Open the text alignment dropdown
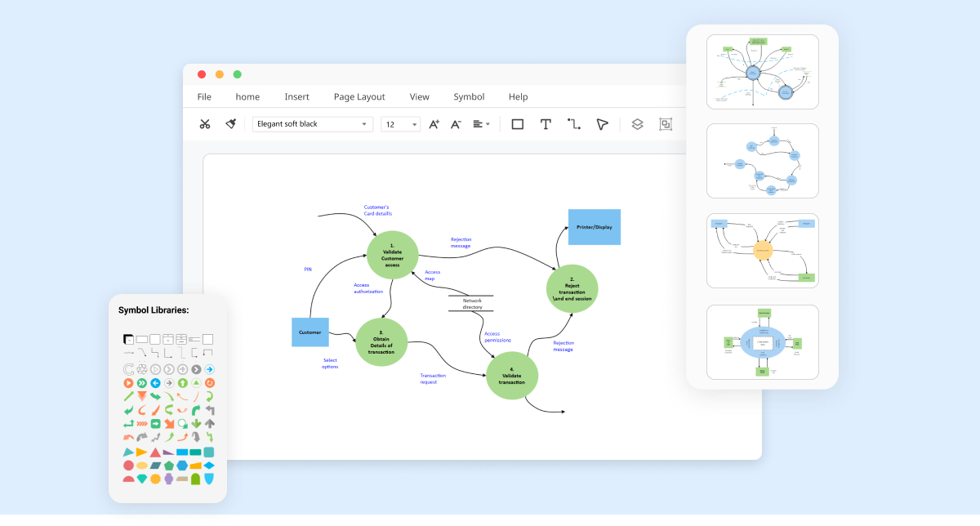This screenshot has height=526, width=980. (x=480, y=123)
